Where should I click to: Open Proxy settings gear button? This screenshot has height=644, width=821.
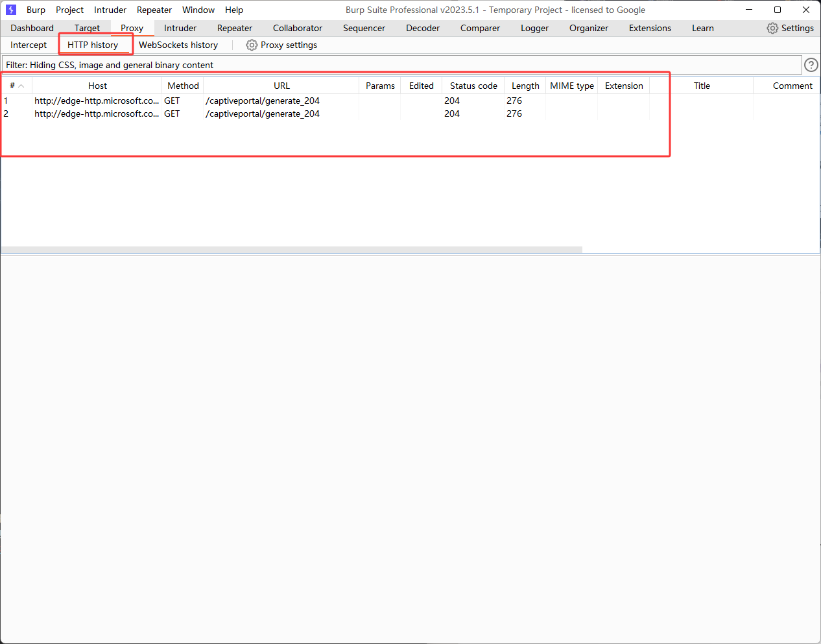tap(281, 45)
